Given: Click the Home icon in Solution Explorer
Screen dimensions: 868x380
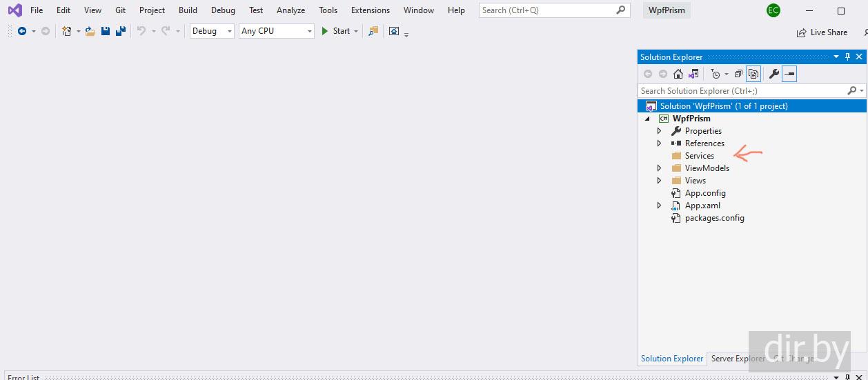Looking at the screenshot, I should [678, 74].
